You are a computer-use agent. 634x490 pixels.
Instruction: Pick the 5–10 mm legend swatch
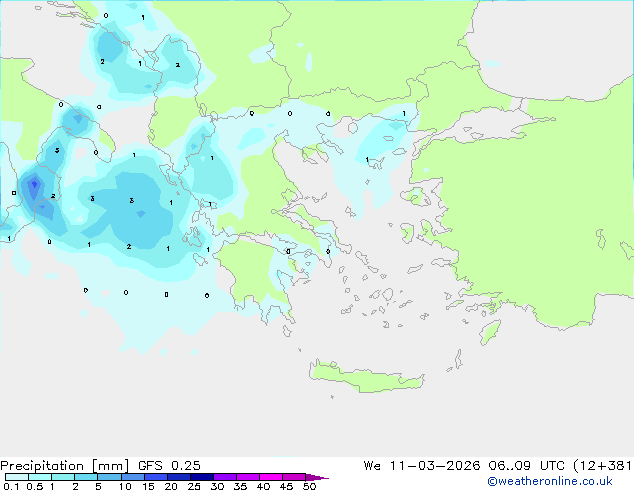point(109,477)
